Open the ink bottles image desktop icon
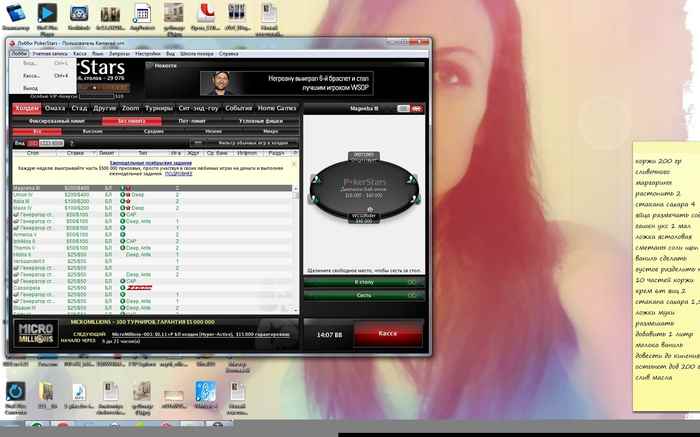The image size is (700, 437). [237, 13]
